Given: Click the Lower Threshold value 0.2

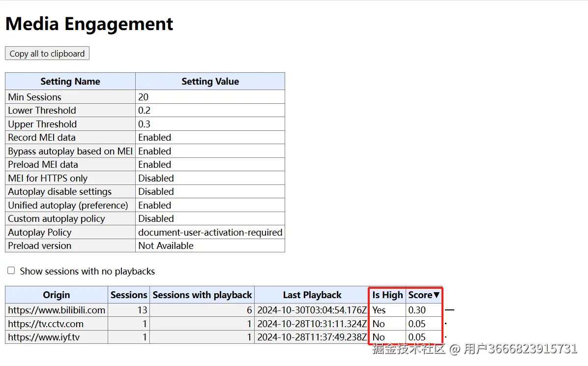Looking at the screenshot, I should tap(210, 110).
